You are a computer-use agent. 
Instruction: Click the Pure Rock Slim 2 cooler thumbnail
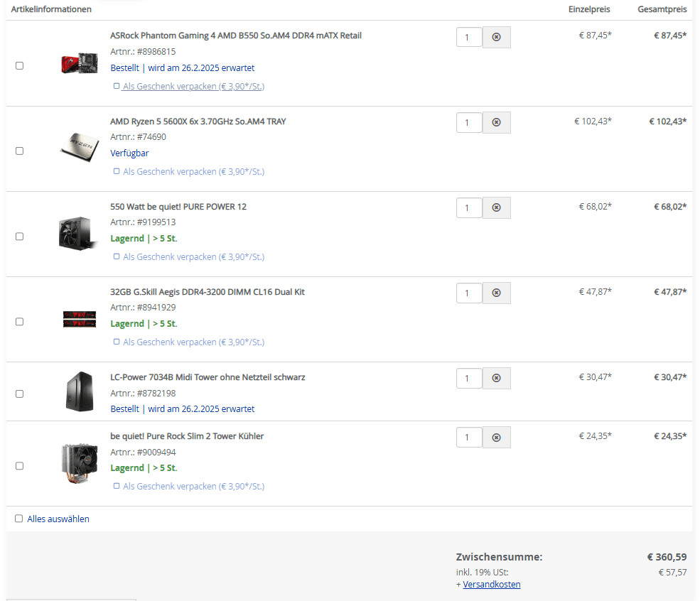pos(80,463)
